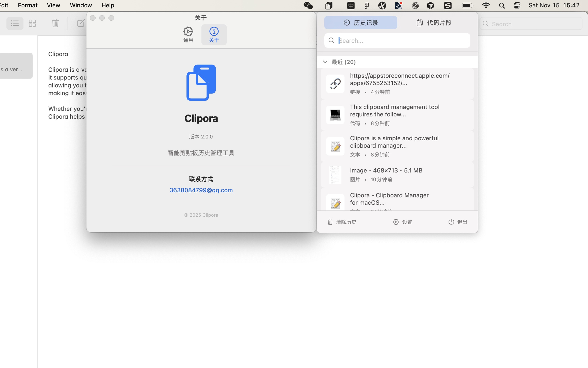Switch Notes to list view
Image resolution: width=588 pixels, height=368 pixels.
(x=15, y=23)
